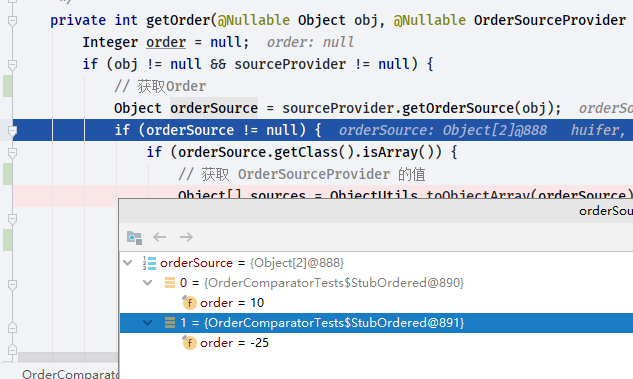This screenshot has height=379, width=633.
Task: Select the order = -25 field row
Action: pyautogui.click(x=376, y=343)
